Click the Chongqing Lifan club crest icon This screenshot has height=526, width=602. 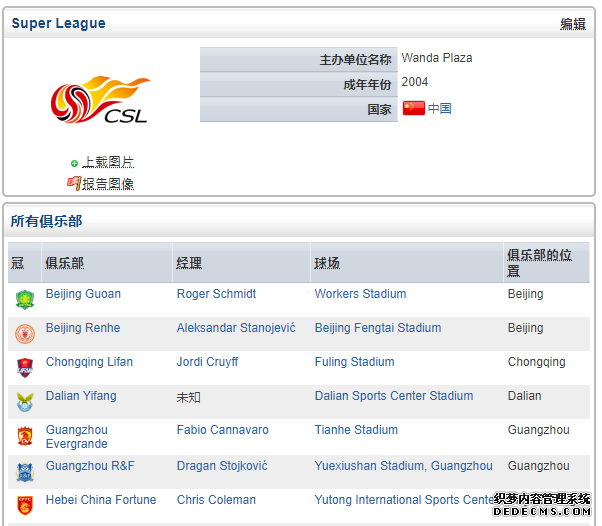pos(25,367)
